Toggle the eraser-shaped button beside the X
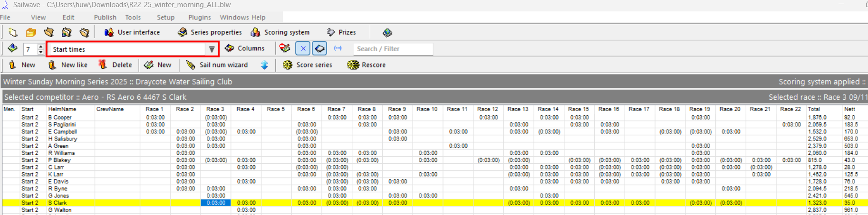This screenshot has width=868, height=215. point(320,48)
